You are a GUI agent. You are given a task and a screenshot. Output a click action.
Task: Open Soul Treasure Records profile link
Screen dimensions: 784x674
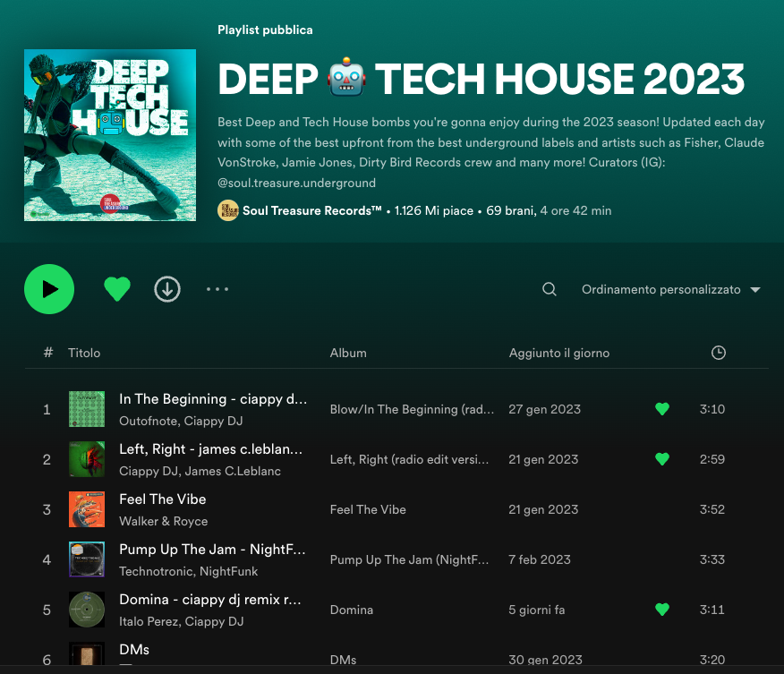(311, 211)
